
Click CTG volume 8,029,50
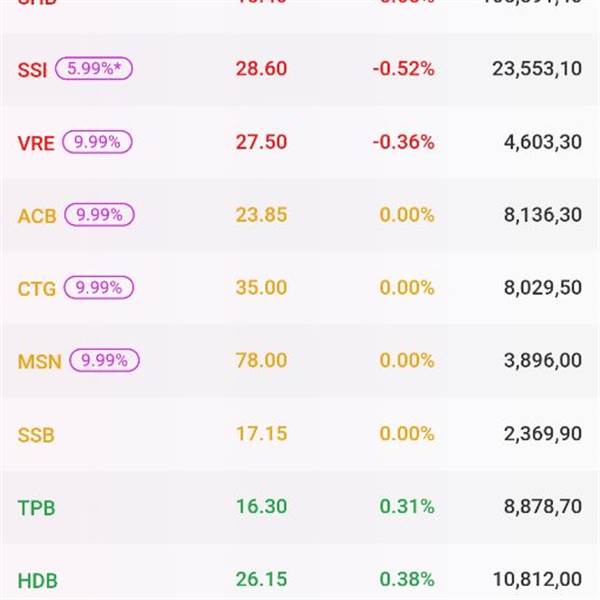543,288
